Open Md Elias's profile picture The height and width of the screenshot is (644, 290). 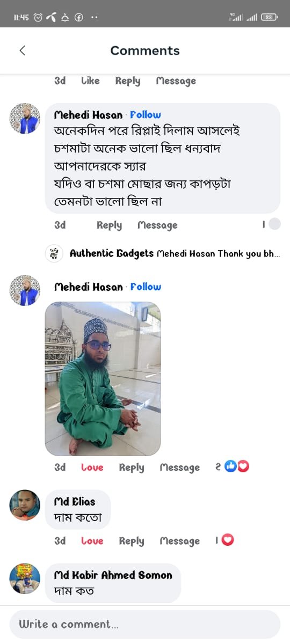(25, 505)
